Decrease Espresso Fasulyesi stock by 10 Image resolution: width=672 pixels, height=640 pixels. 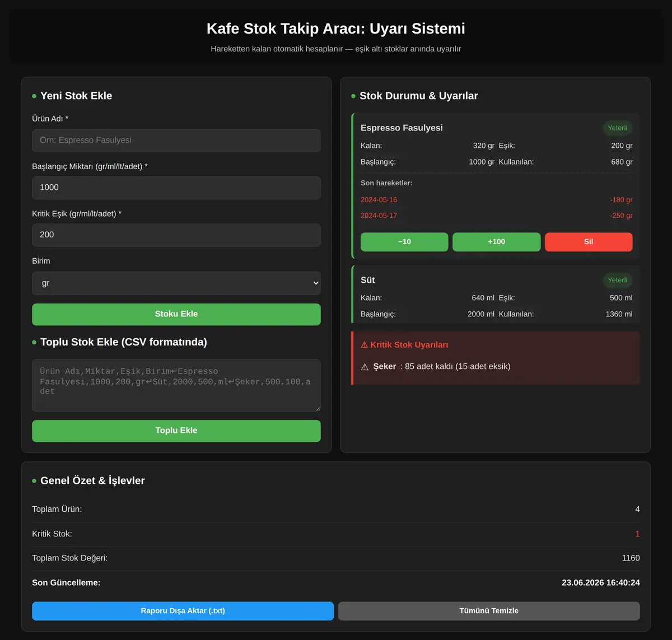point(404,242)
